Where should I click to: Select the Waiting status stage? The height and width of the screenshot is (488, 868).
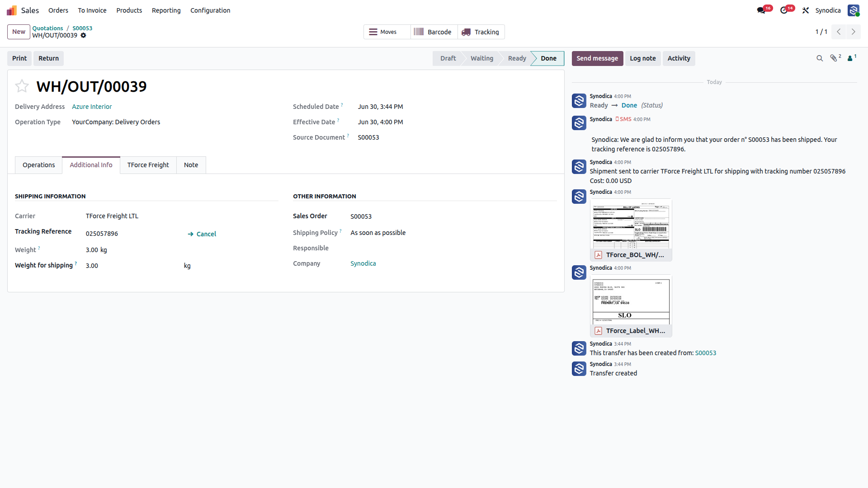coord(482,58)
